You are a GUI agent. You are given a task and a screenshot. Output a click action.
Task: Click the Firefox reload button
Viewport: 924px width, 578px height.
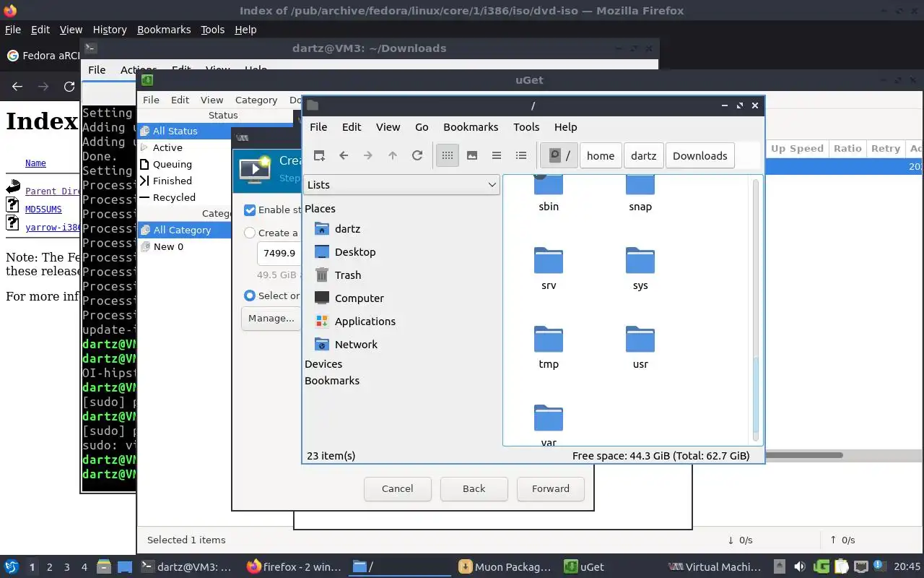tap(69, 86)
